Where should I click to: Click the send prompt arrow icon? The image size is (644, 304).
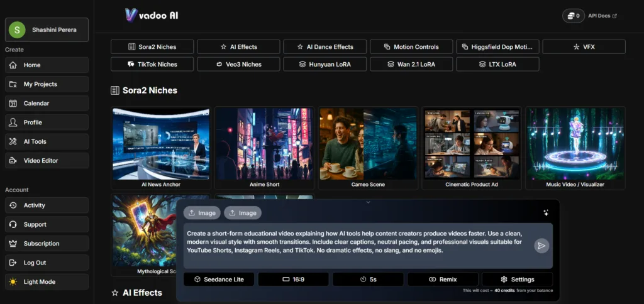point(541,246)
